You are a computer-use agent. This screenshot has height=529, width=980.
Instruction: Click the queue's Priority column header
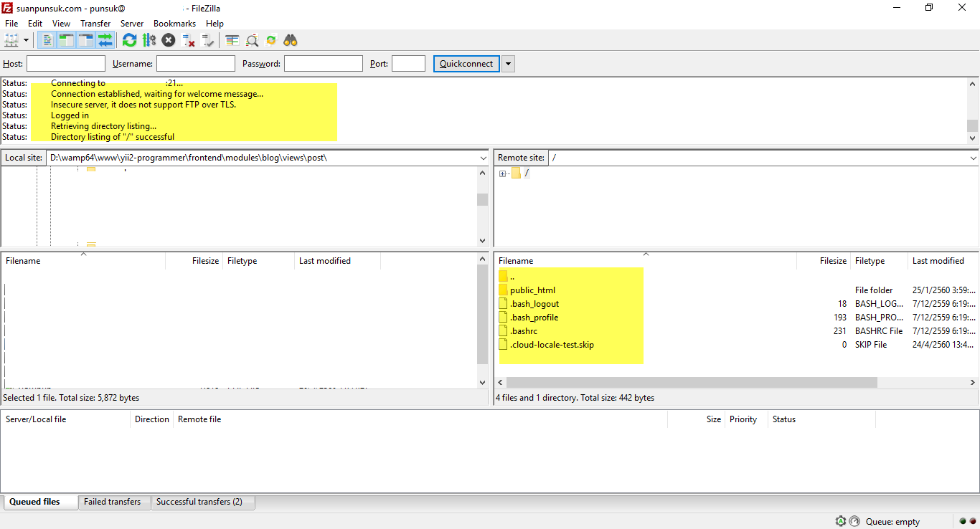746,419
